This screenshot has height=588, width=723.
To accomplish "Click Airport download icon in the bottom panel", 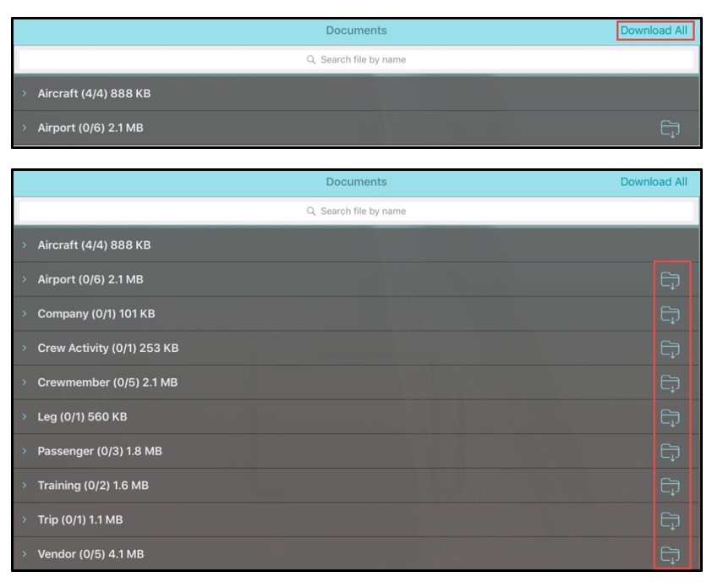I will (x=670, y=280).
